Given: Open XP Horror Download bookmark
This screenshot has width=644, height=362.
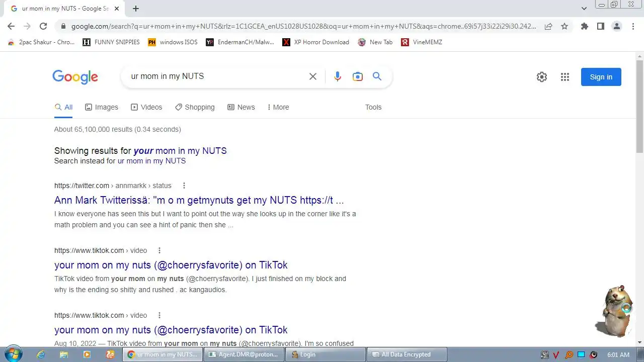Looking at the screenshot, I should coord(316,42).
